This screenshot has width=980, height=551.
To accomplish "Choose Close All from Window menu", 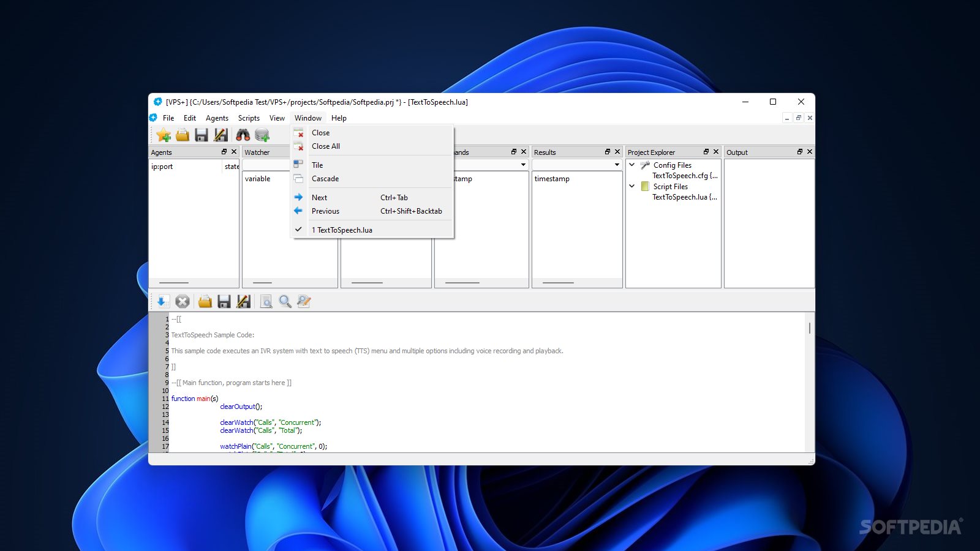I will click(x=372, y=146).
